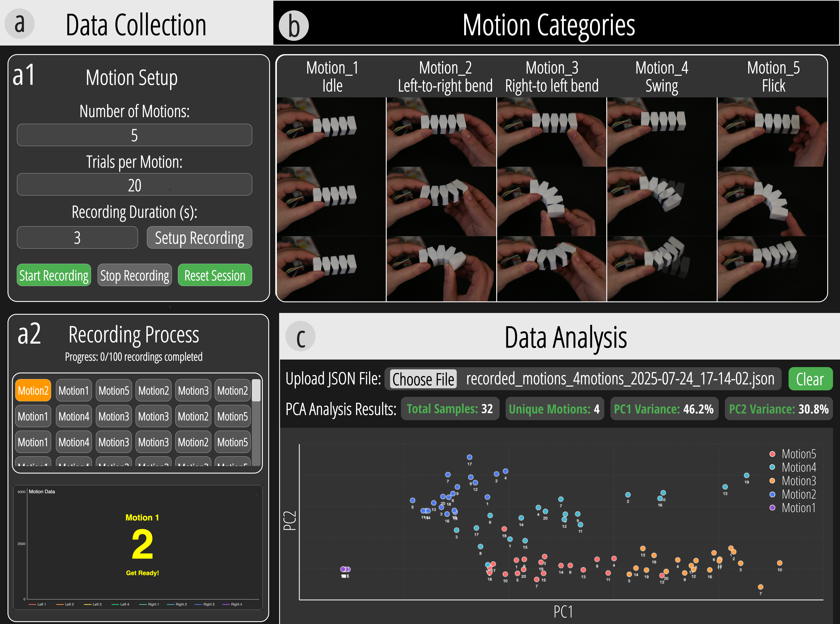Toggle the Left 1 series in chart legend
840x624 pixels.
click(37, 604)
